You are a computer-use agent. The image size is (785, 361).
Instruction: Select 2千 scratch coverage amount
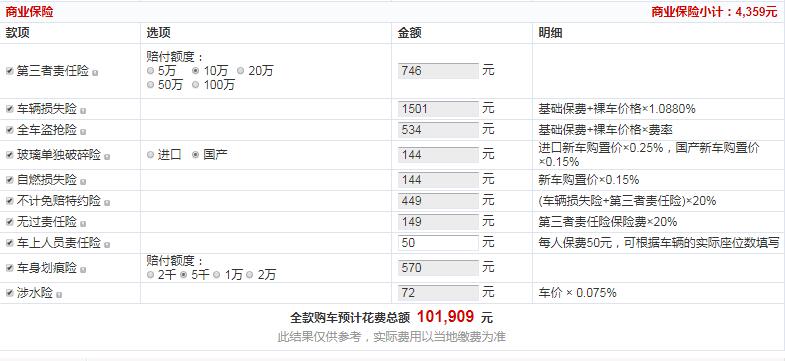[x=151, y=275]
